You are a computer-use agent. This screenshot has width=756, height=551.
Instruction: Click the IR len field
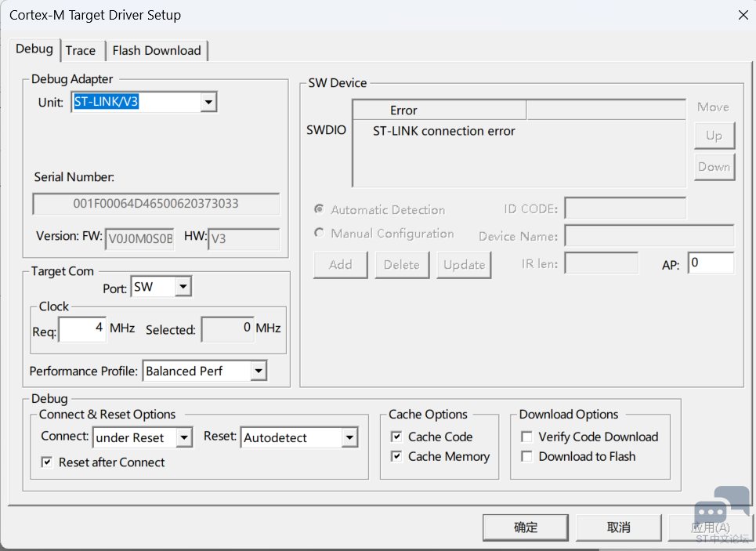[601, 263]
